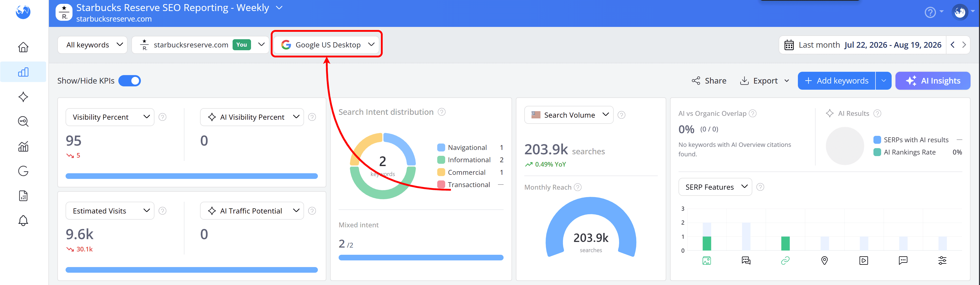Open the Export menu

click(x=765, y=81)
